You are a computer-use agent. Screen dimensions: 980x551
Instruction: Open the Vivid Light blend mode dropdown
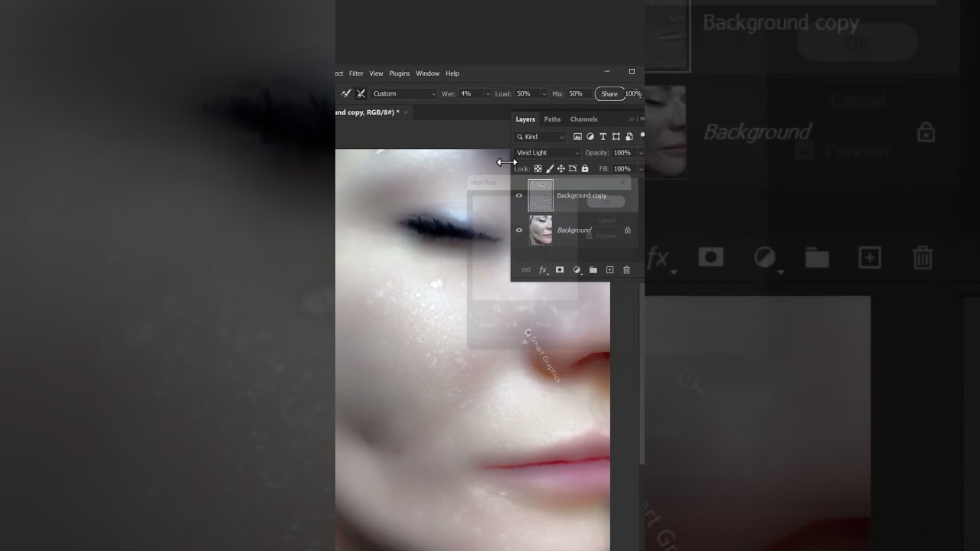[x=547, y=153]
